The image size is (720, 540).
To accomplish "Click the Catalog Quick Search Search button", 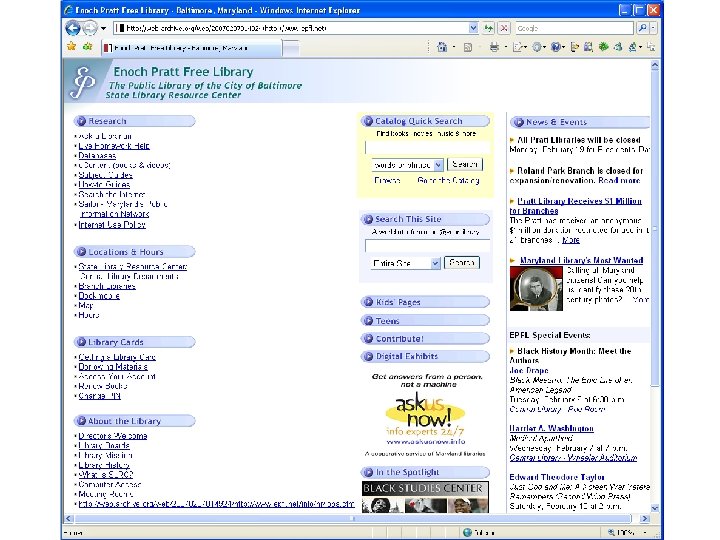I will click(x=465, y=164).
